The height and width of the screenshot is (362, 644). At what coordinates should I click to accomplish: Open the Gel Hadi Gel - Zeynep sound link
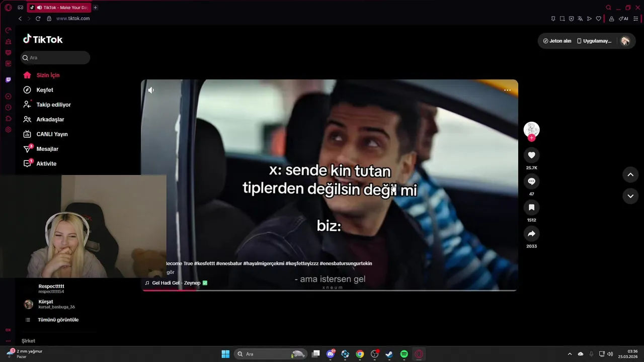(x=176, y=283)
